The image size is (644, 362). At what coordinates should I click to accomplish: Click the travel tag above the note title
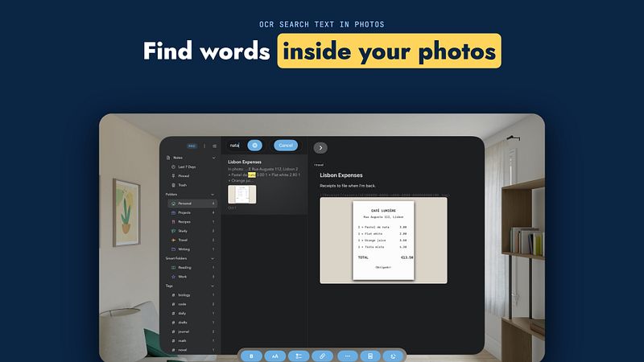click(x=319, y=165)
